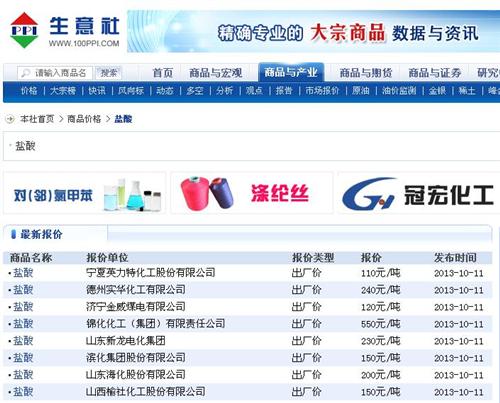Open the 涤纶丝 yarn banner ad
Screen dimensions: 500x403
click(252, 193)
